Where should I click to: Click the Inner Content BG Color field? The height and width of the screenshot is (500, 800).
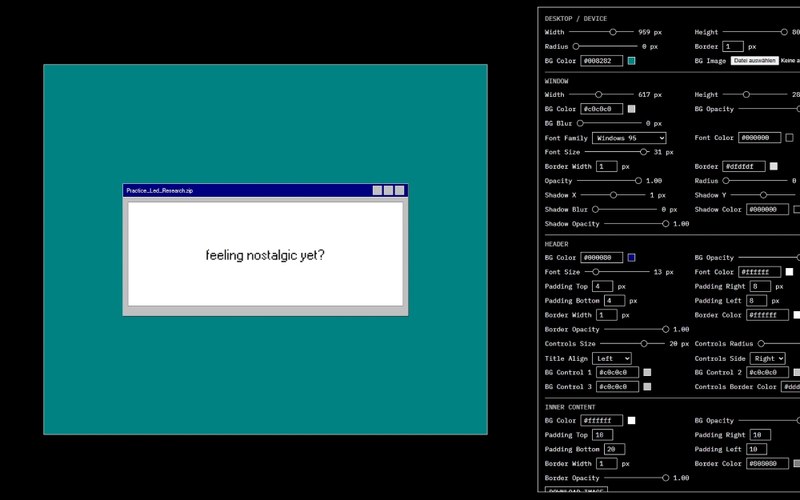tap(602, 420)
